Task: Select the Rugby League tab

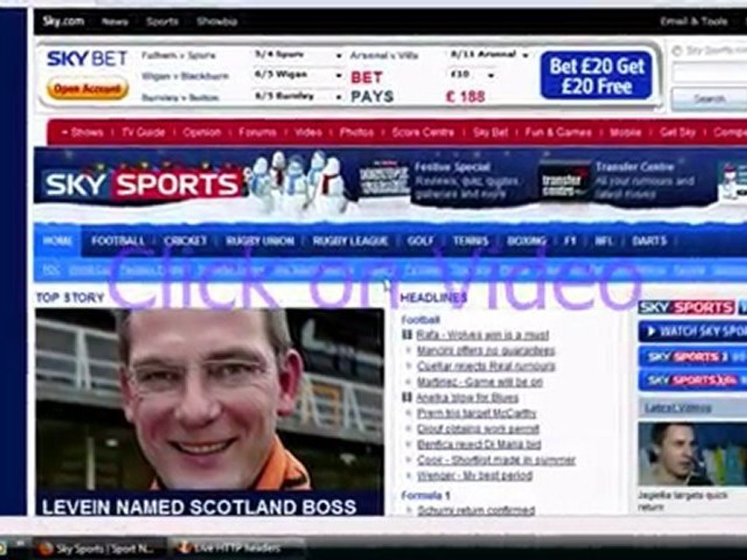Action: tap(350, 241)
